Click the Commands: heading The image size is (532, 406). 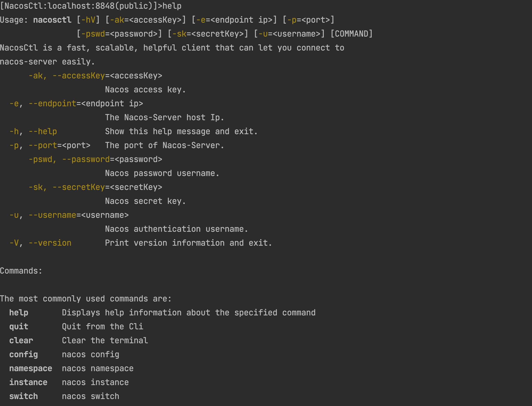[21, 271]
